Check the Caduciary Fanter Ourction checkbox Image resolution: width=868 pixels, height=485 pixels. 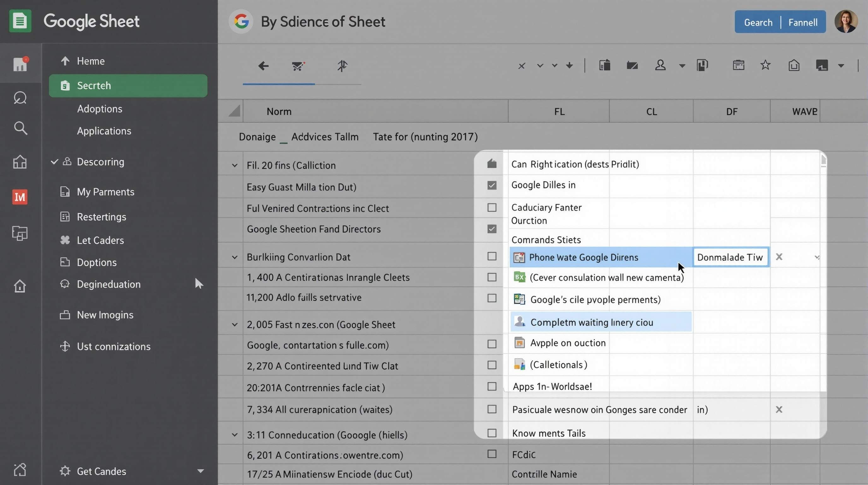click(492, 207)
